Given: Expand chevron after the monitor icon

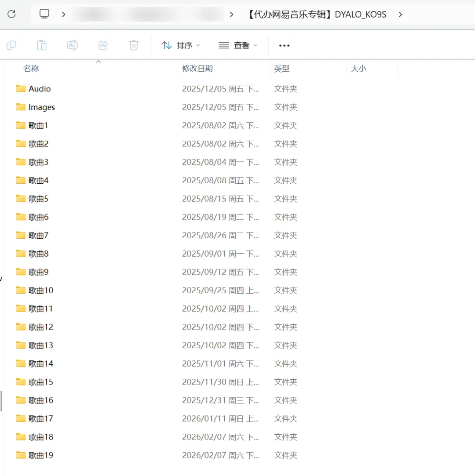Looking at the screenshot, I should pyautogui.click(x=63, y=14).
